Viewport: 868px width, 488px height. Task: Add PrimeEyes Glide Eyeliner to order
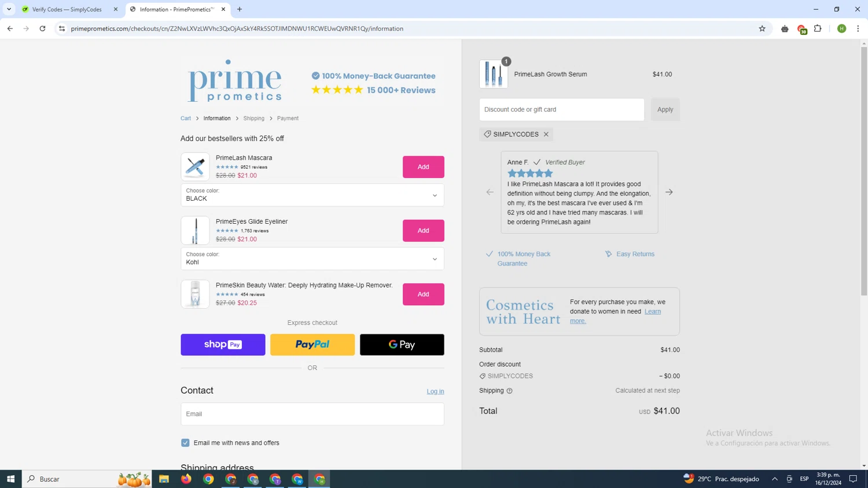tap(424, 231)
